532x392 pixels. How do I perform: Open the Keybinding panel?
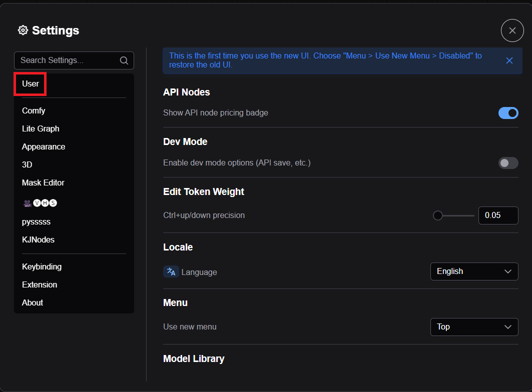click(42, 266)
